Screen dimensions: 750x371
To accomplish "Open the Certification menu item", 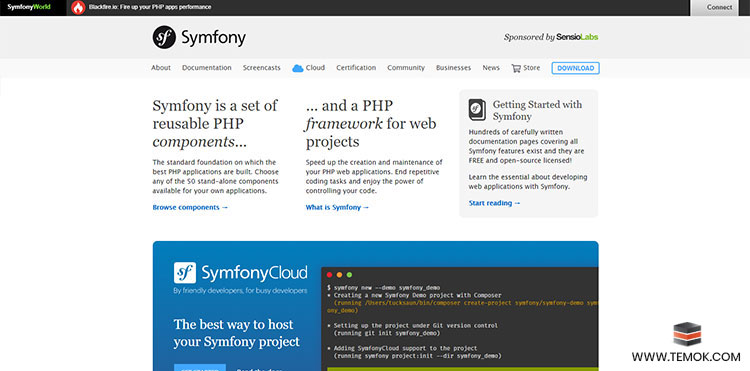I will coord(356,68).
